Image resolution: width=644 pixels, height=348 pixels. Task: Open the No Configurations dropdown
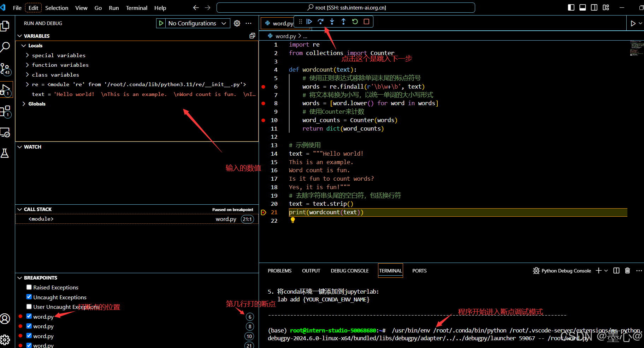(x=193, y=23)
